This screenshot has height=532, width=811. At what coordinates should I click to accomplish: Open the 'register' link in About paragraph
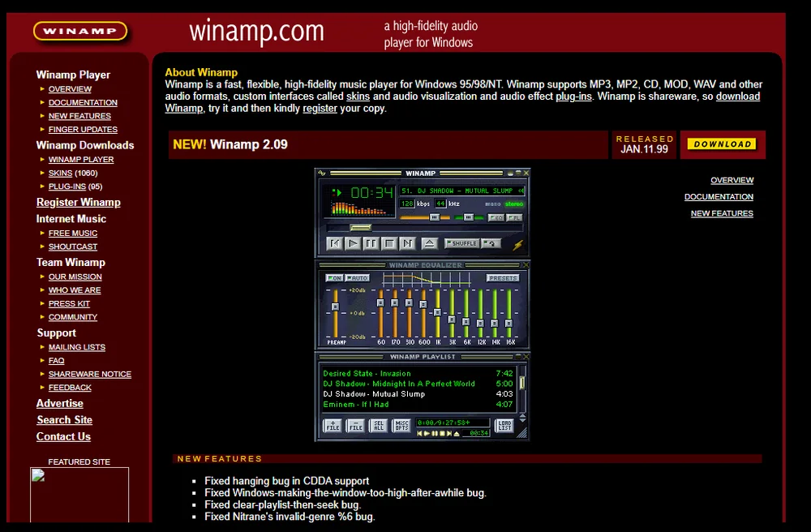tap(320, 108)
